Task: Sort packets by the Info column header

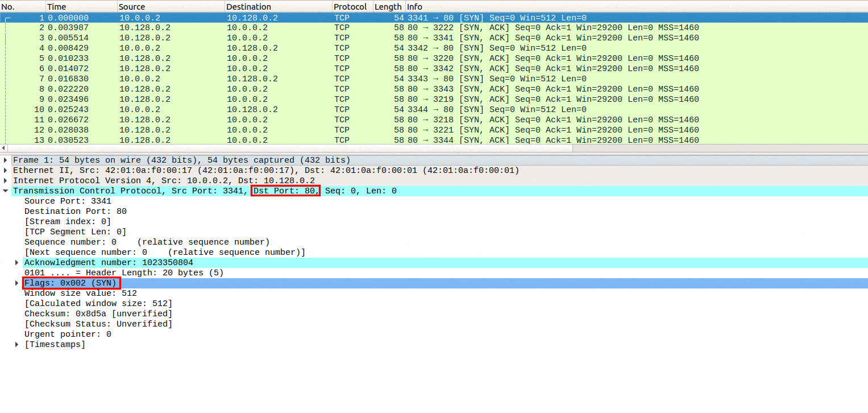Action: (637, 7)
